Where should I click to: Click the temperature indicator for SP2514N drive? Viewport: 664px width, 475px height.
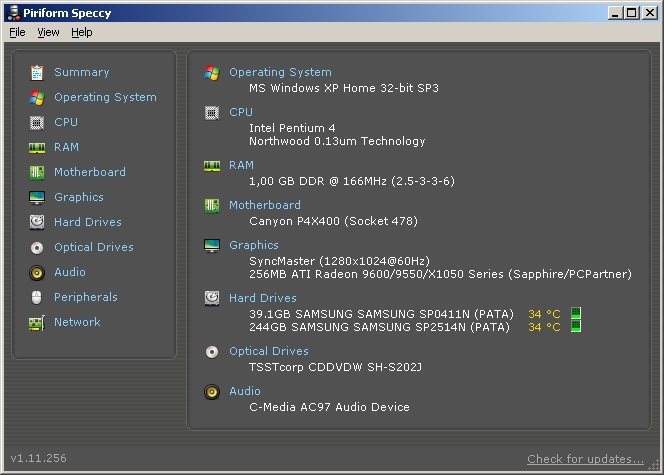[575, 327]
